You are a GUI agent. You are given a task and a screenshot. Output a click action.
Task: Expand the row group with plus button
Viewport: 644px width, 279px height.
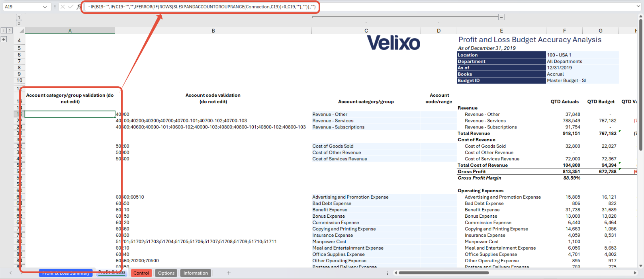pos(4,39)
